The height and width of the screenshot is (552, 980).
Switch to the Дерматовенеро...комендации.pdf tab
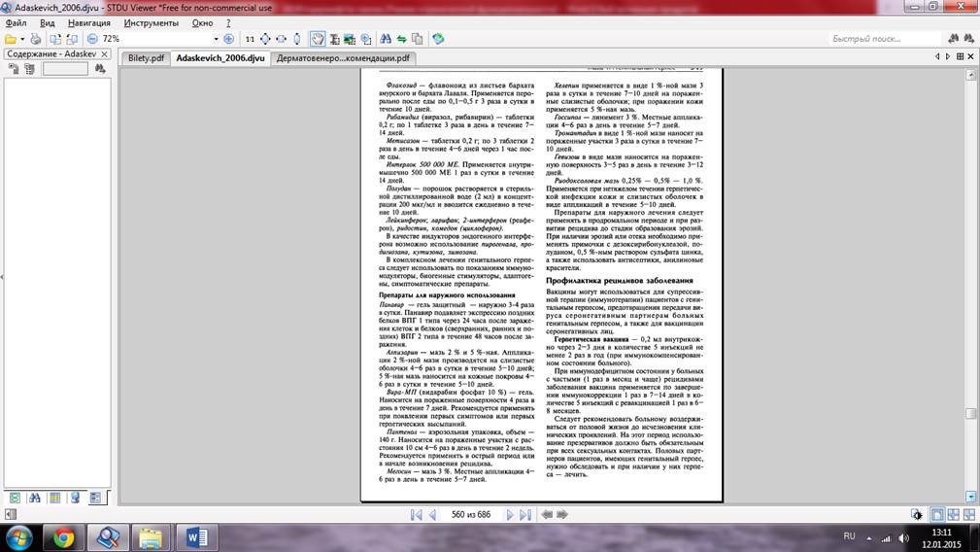point(343,58)
